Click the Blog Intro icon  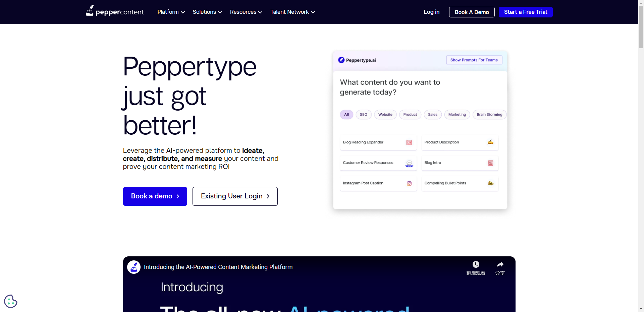(x=491, y=163)
